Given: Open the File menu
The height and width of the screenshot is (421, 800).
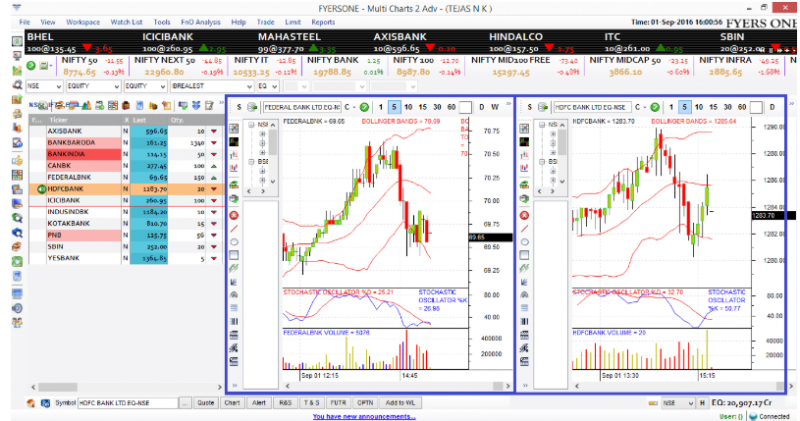Looking at the screenshot, I should (24, 22).
